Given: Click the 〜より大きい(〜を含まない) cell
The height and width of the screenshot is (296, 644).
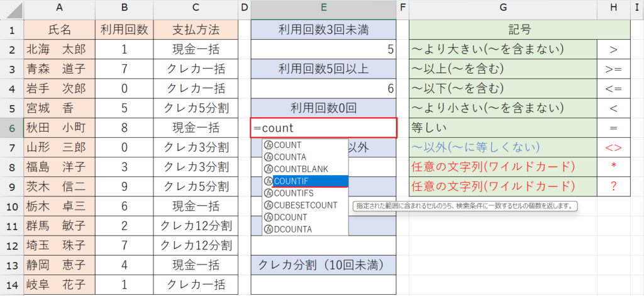Looking at the screenshot, I should click(503, 50).
